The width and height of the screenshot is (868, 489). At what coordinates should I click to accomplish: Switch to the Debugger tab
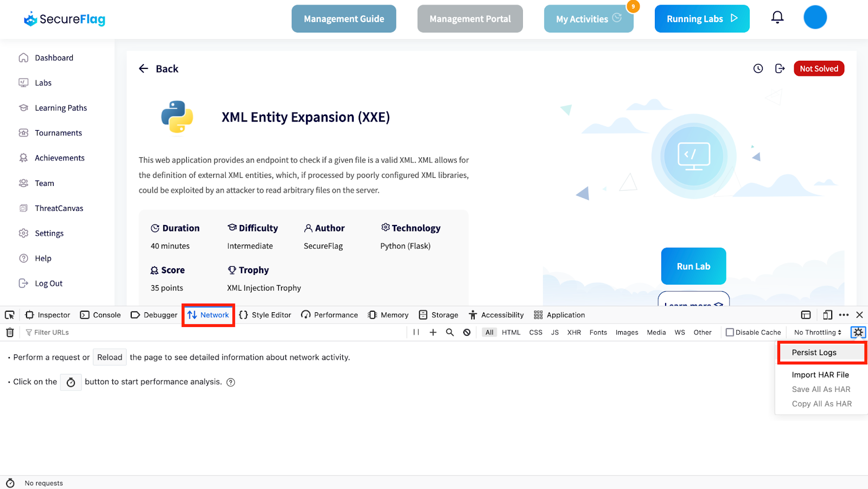(x=154, y=315)
